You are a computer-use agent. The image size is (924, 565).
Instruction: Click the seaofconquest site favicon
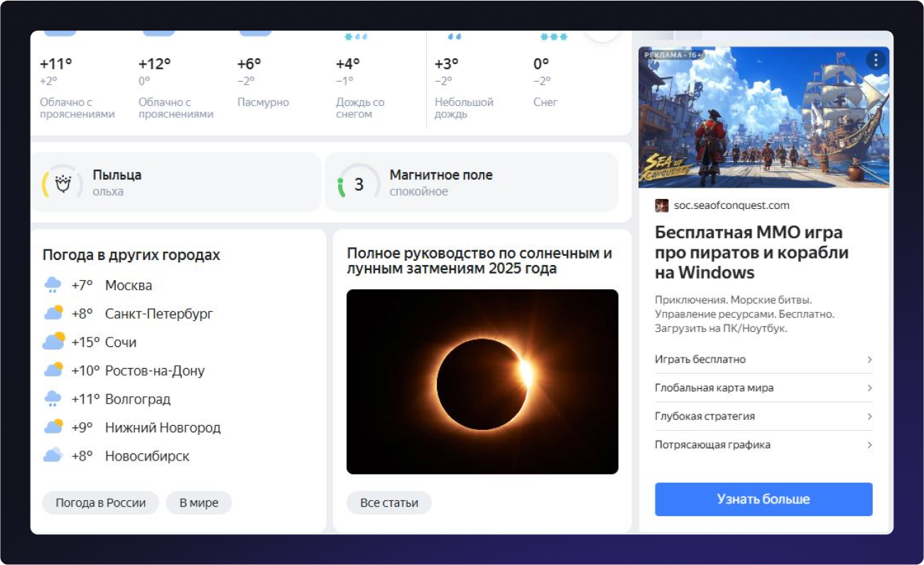click(x=661, y=205)
